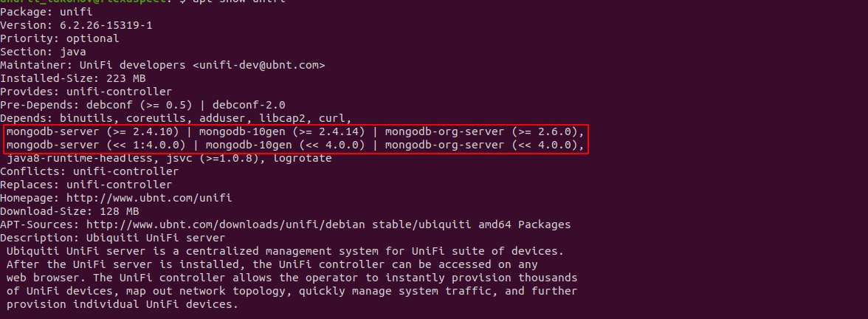Click 'java8-runtime-headless' dependency text
Viewport: 868px width, 319px height.
[x=79, y=158]
